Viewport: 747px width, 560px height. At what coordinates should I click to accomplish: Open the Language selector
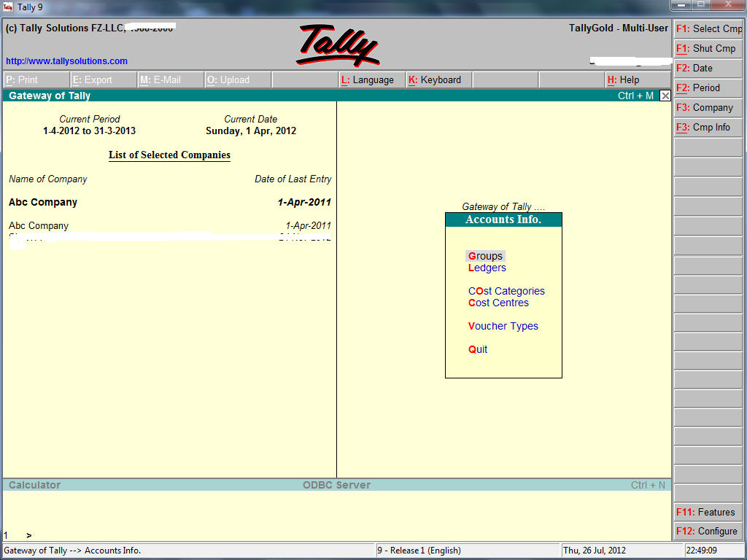(371, 79)
